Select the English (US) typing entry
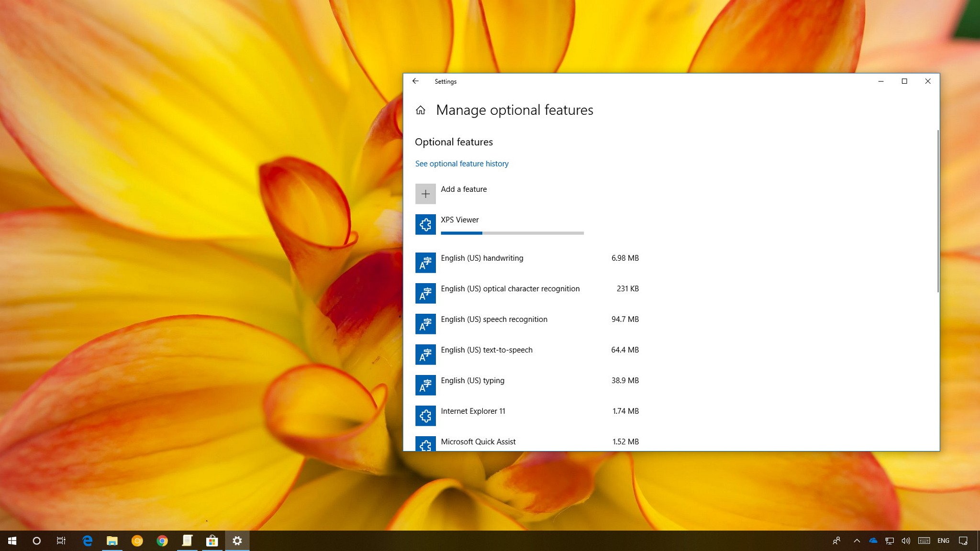 click(527, 385)
